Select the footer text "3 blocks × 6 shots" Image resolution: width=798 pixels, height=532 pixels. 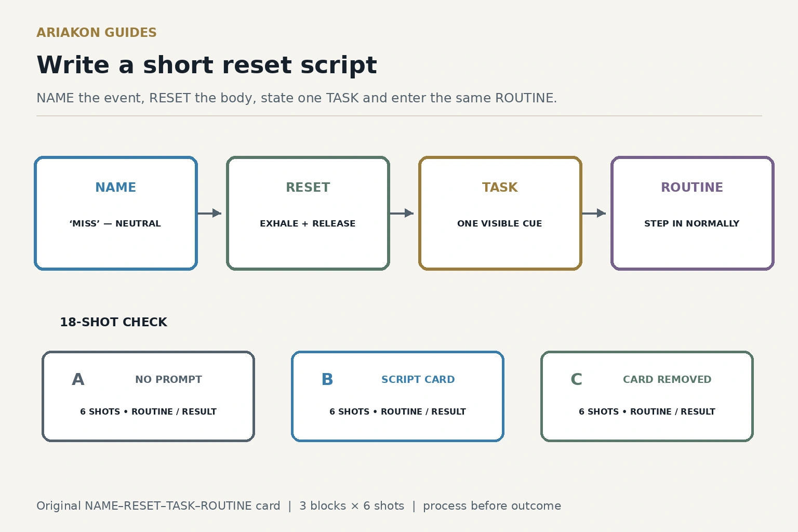(352, 506)
